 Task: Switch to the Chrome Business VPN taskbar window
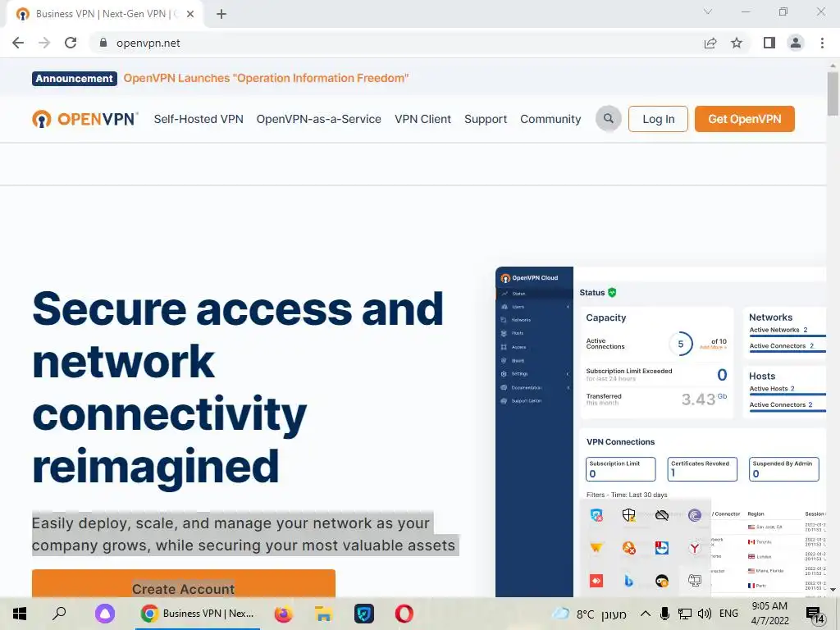tap(197, 614)
